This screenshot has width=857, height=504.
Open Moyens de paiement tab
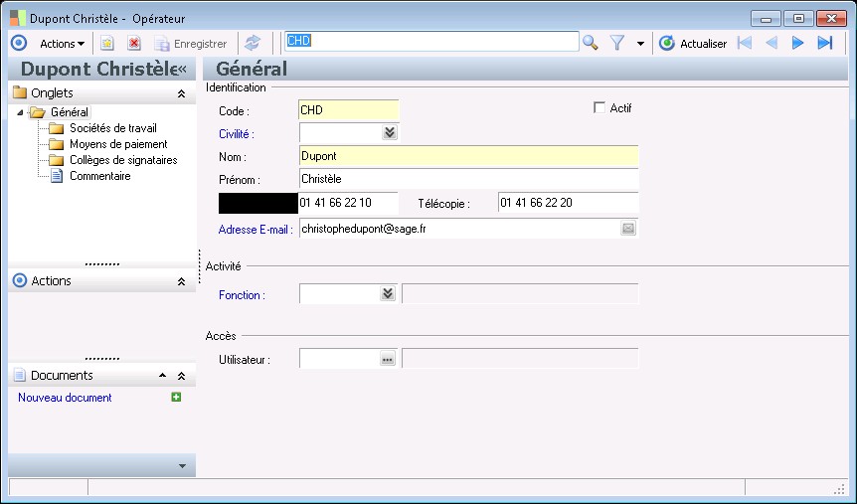click(118, 144)
